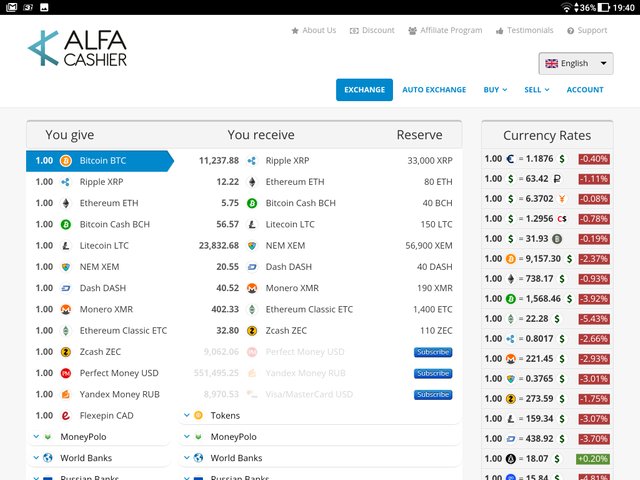Open the About Us page
This screenshot has width=640, height=480.
[x=314, y=30]
